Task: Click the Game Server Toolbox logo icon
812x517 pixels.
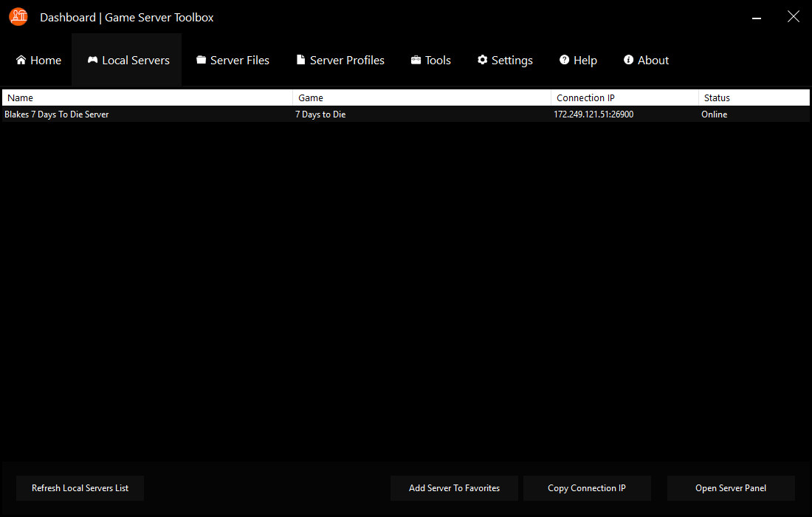Action: click(x=18, y=16)
